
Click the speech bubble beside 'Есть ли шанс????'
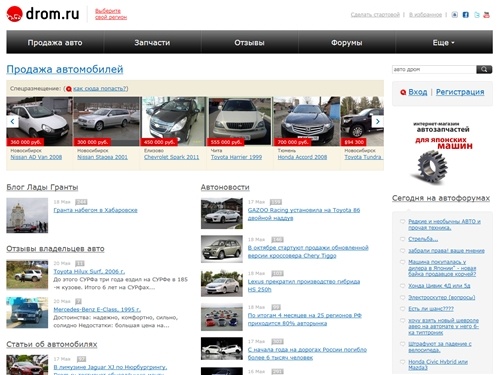pyautogui.click(x=402, y=309)
